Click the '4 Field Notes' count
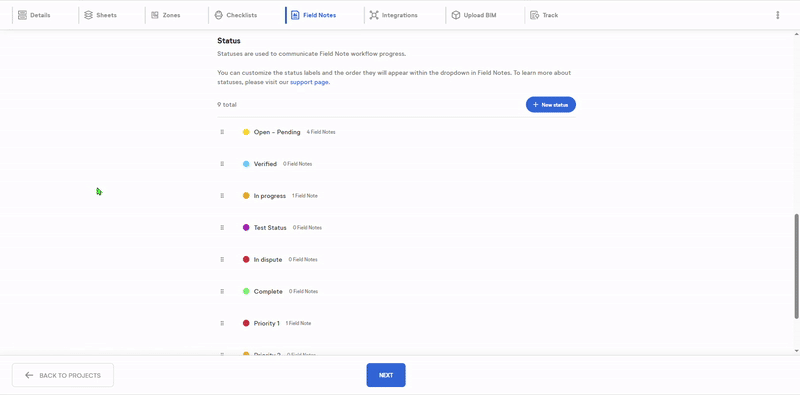 pos(321,132)
